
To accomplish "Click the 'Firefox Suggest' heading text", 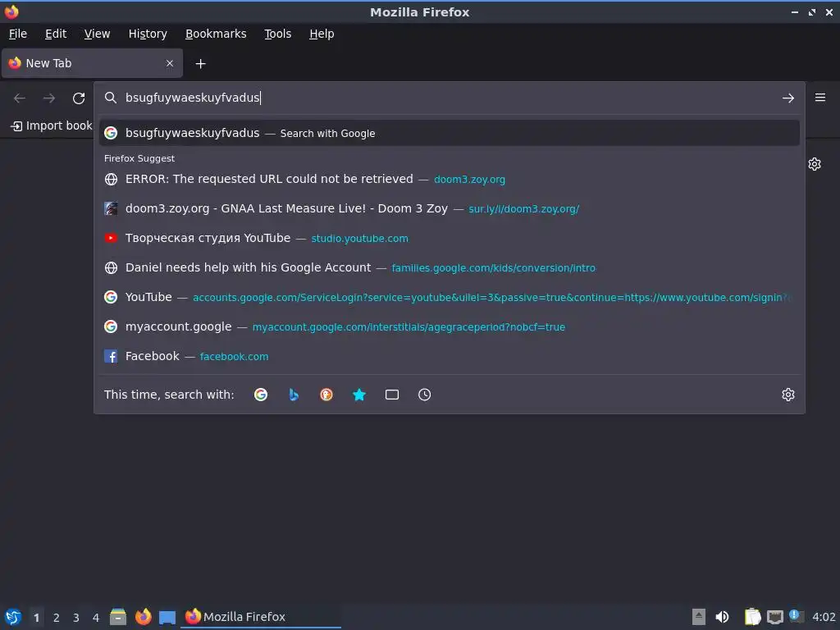I will coord(139,158).
